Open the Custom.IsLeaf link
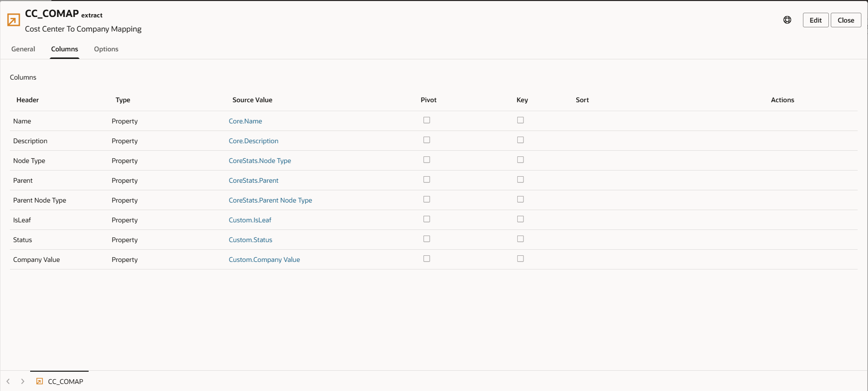The width and height of the screenshot is (868, 391). [250, 220]
